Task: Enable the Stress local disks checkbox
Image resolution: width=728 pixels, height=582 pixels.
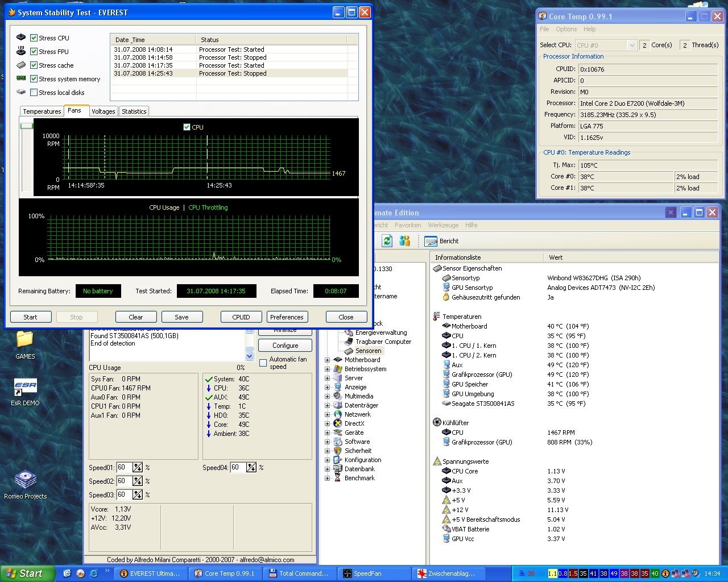Action: pyautogui.click(x=34, y=93)
